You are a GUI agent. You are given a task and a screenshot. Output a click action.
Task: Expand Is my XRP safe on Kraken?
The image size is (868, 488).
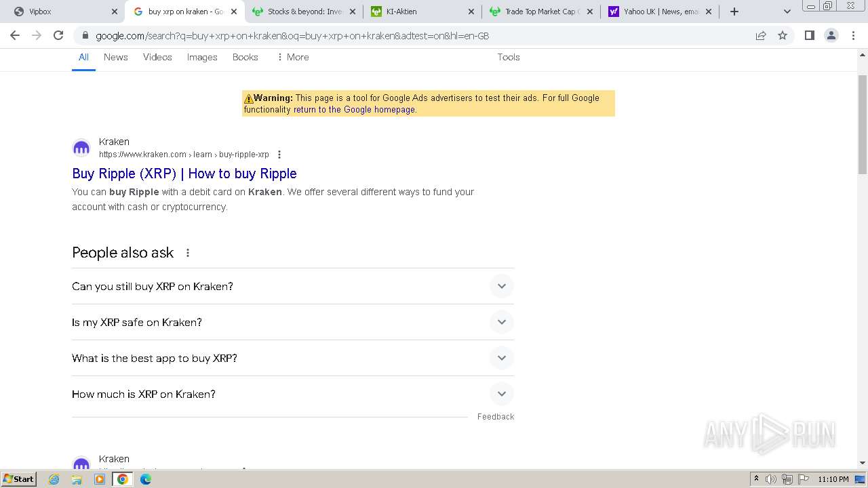coord(293,322)
